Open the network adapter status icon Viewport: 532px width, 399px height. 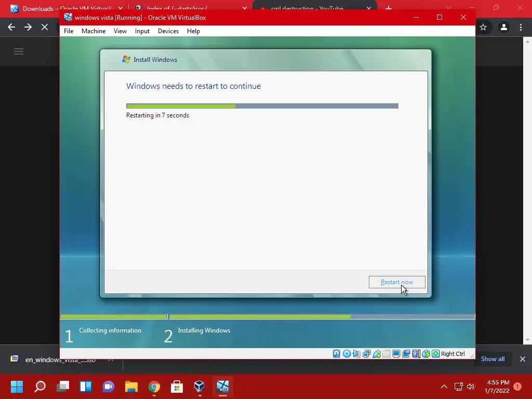(x=366, y=354)
